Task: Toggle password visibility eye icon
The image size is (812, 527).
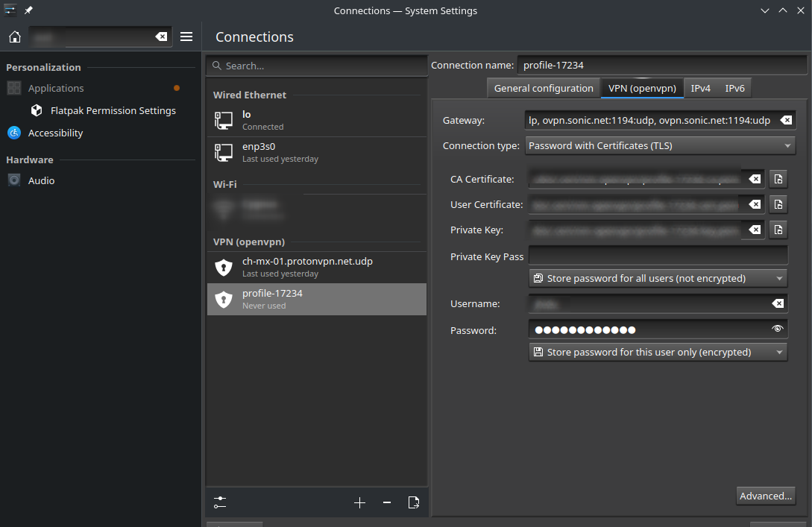Action: tap(777, 329)
